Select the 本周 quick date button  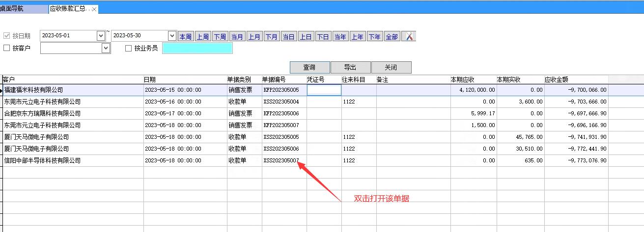pos(185,37)
